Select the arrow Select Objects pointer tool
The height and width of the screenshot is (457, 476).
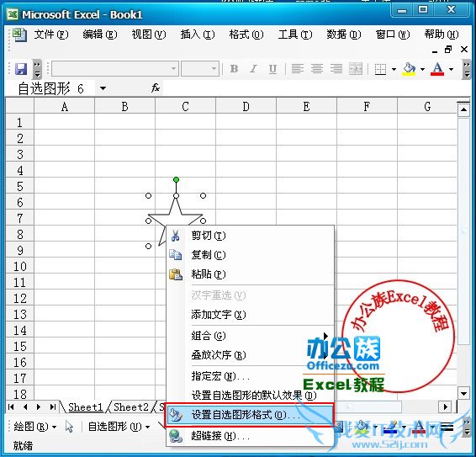(69, 427)
